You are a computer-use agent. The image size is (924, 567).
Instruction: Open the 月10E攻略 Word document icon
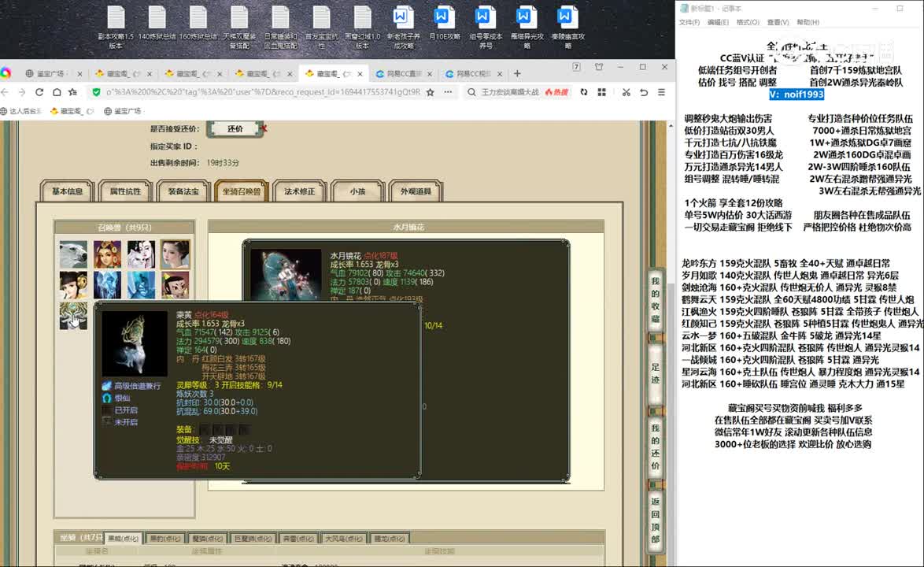pyautogui.click(x=444, y=24)
